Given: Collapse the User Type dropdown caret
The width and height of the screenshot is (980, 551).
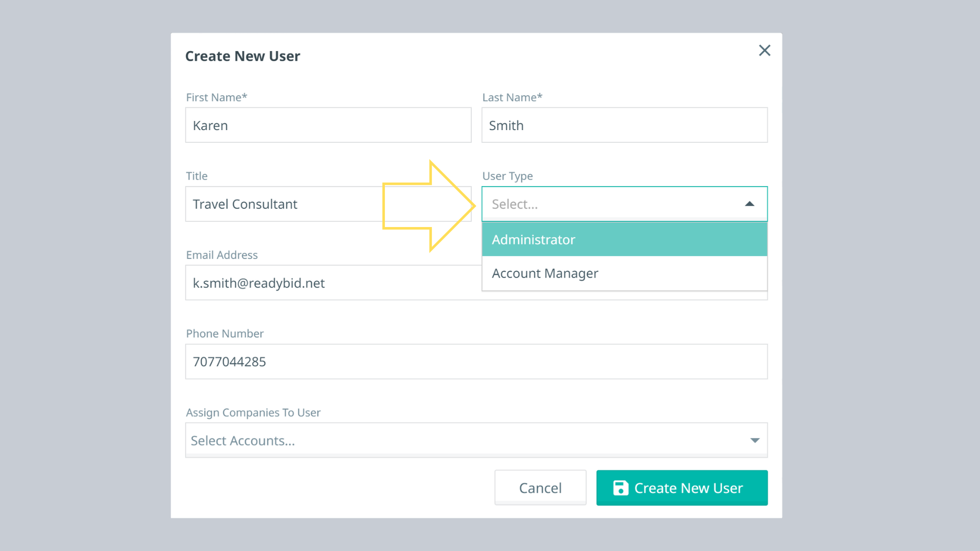Looking at the screenshot, I should [x=749, y=204].
